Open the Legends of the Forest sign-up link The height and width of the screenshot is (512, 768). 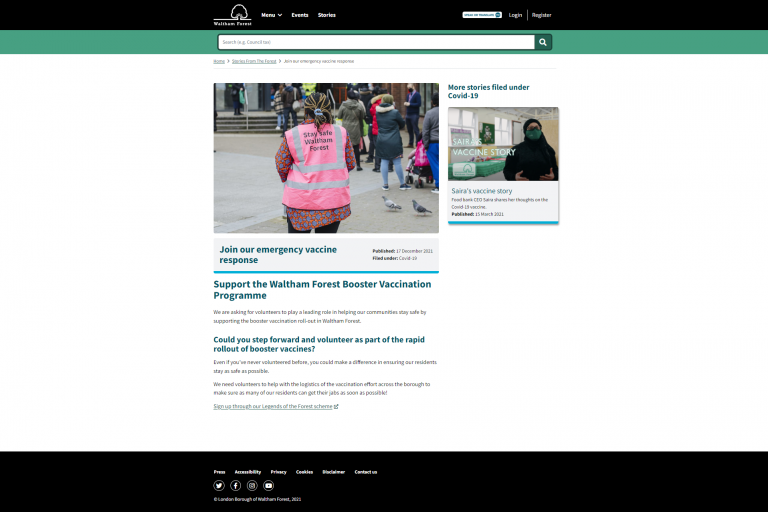pyautogui.click(x=275, y=406)
